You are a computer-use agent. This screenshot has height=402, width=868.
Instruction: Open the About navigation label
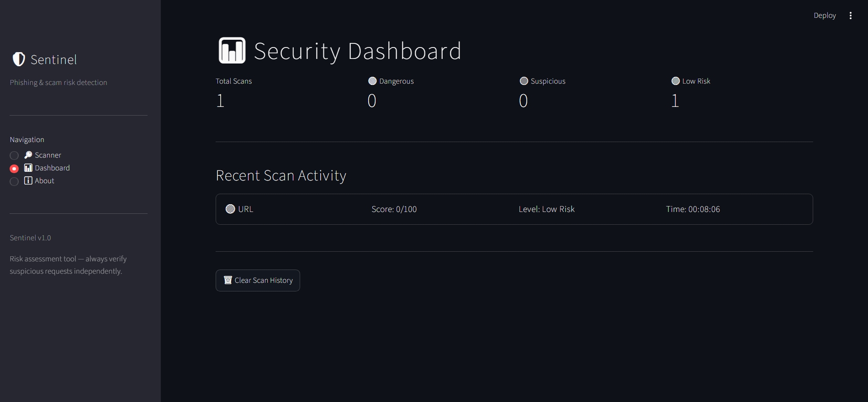pyautogui.click(x=45, y=180)
